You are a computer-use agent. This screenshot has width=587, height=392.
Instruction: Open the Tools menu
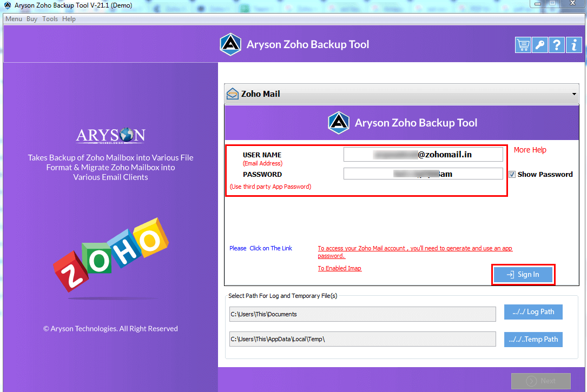[x=50, y=19]
